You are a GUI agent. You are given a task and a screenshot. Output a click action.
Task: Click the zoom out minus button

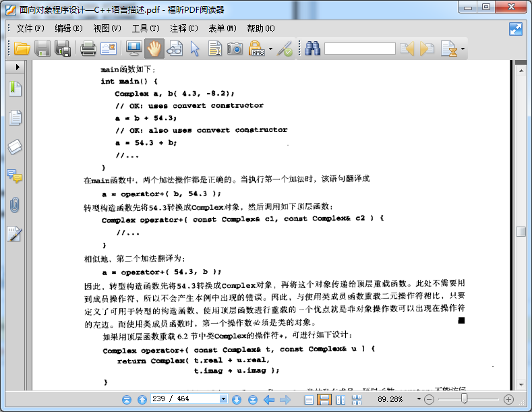coord(430,399)
